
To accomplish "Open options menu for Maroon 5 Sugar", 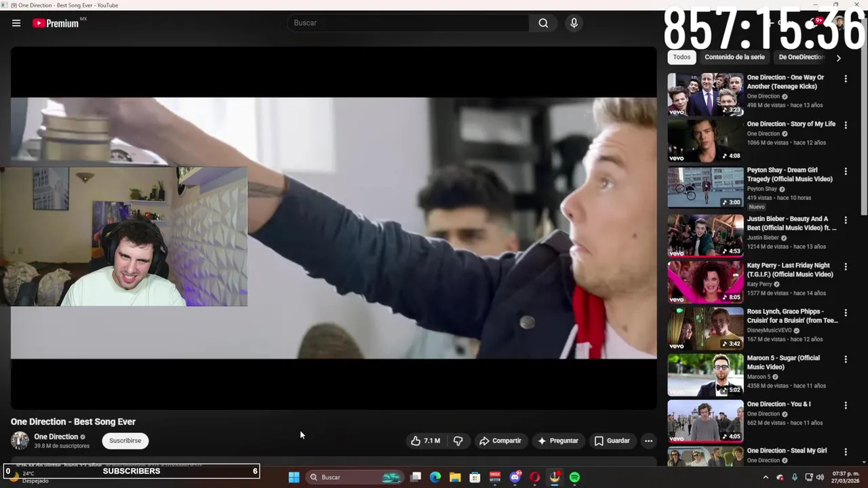I will coord(845,359).
